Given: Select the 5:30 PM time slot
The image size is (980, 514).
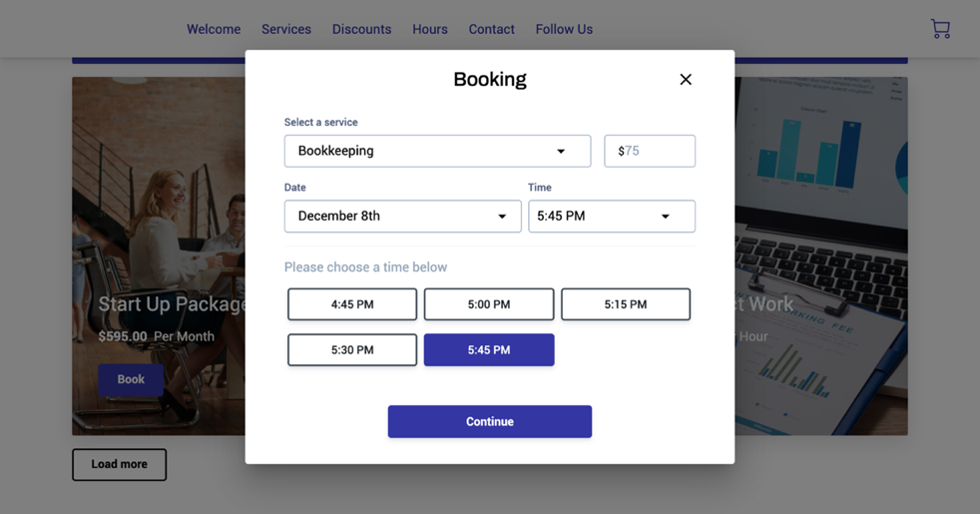Looking at the screenshot, I should point(352,350).
